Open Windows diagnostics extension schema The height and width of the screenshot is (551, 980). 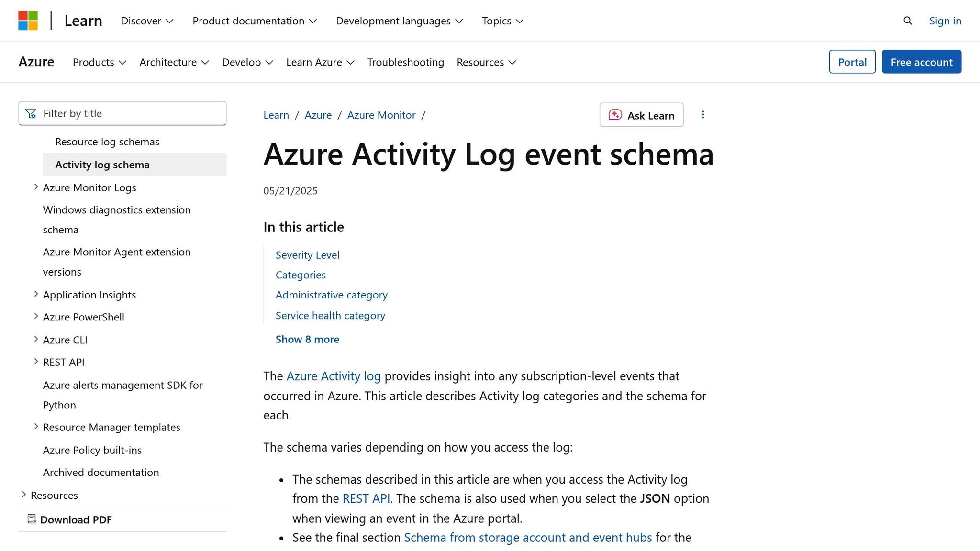pos(117,220)
